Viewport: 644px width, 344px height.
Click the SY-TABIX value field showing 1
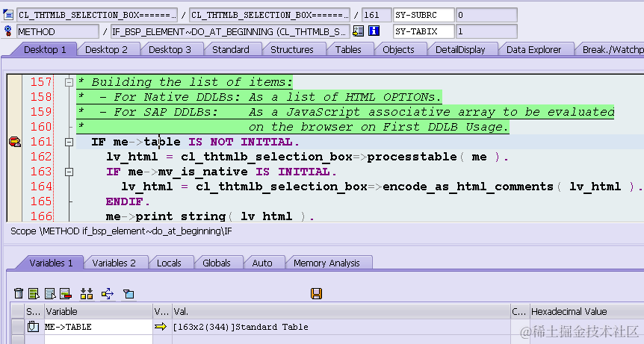486,31
